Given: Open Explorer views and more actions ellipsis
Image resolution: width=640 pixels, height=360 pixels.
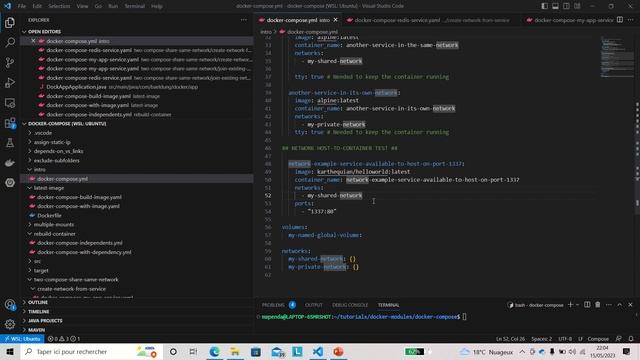Looking at the screenshot, I should pyautogui.click(x=244, y=20).
